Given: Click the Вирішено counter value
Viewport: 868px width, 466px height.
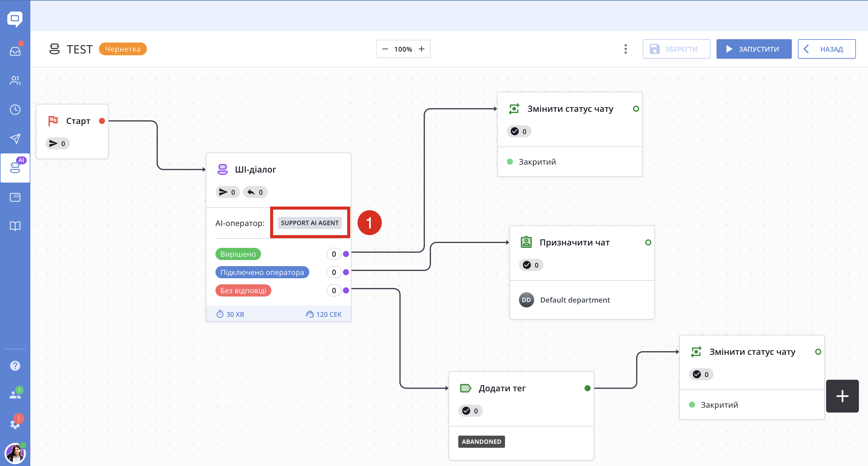Looking at the screenshot, I should pyautogui.click(x=334, y=254).
